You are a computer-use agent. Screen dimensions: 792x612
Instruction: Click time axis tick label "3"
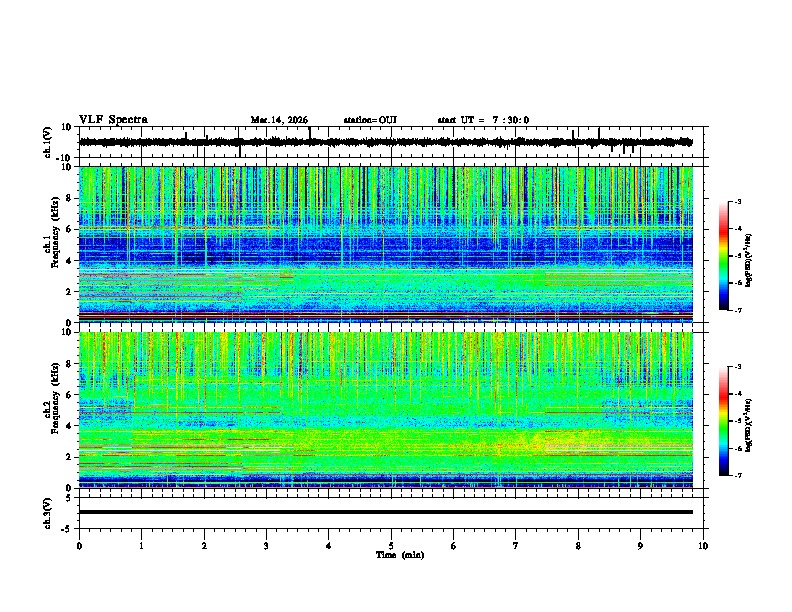(266, 546)
